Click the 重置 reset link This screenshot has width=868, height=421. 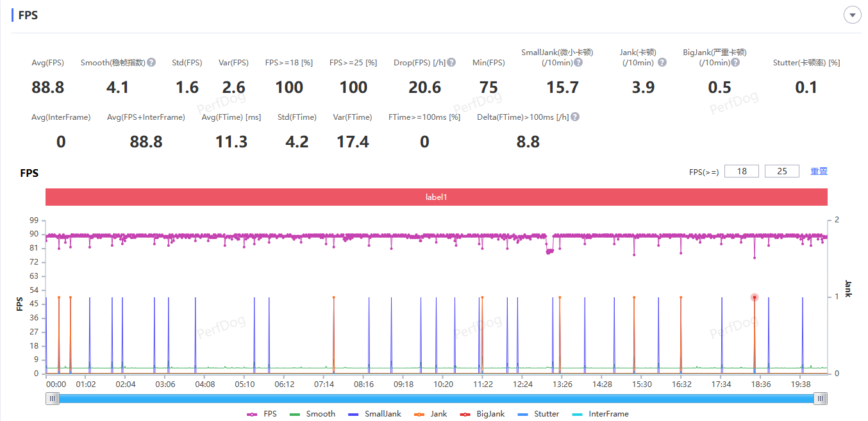[819, 171]
